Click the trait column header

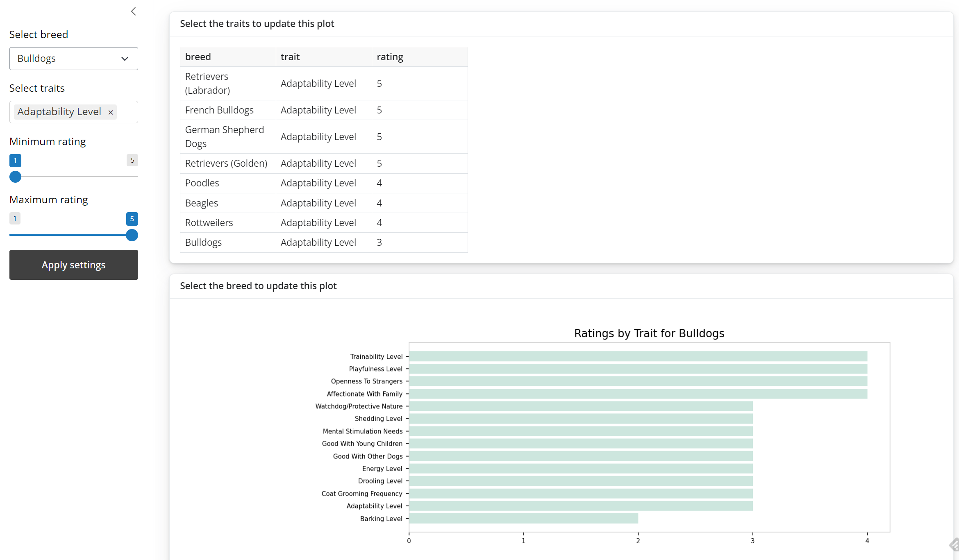click(x=290, y=57)
